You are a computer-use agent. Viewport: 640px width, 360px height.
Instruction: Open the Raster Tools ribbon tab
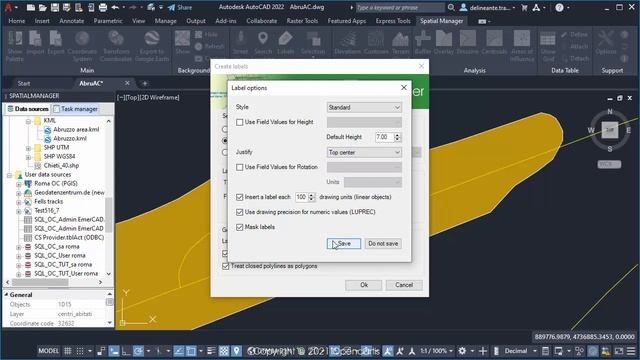pos(302,21)
